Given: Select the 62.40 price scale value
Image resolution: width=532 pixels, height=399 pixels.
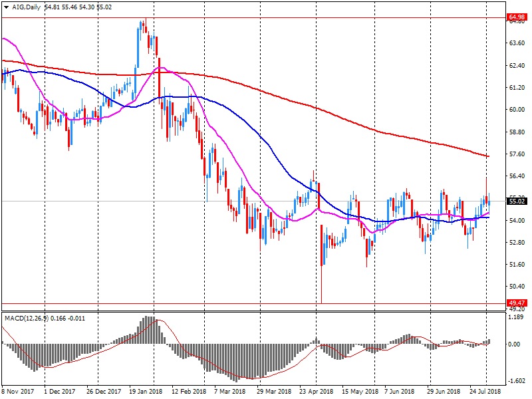Looking at the screenshot, I should click(517, 65).
